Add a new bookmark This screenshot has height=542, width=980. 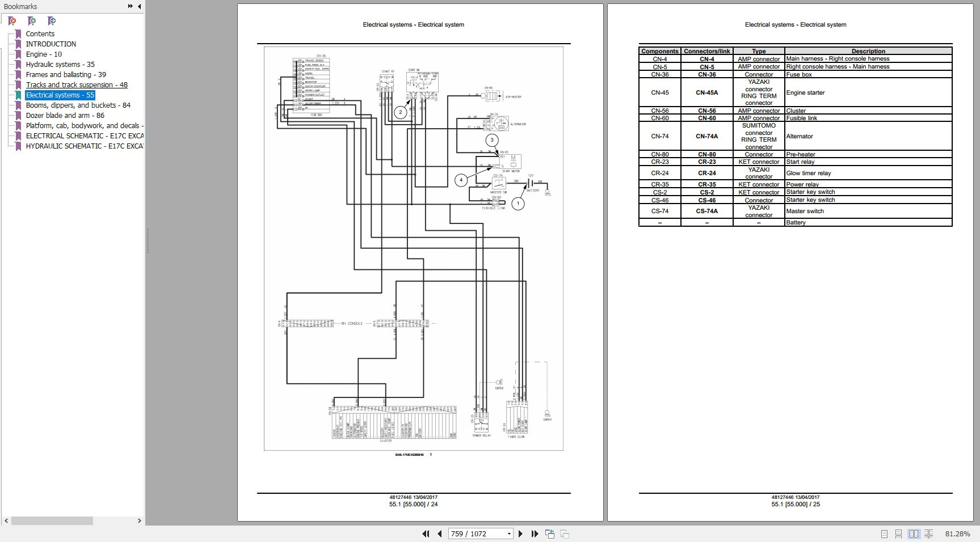(31, 21)
